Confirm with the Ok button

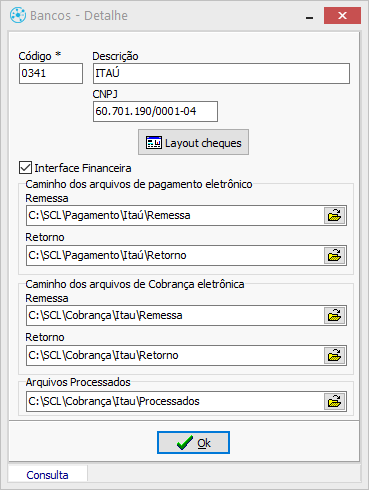[x=193, y=443]
